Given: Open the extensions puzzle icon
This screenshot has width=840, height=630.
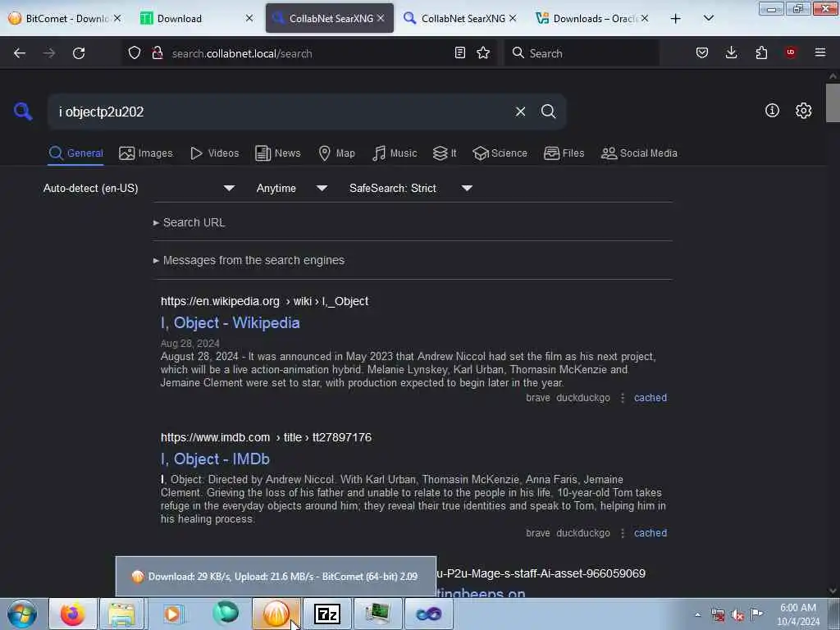Looking at the screenshot, I should tap(761, 52).
